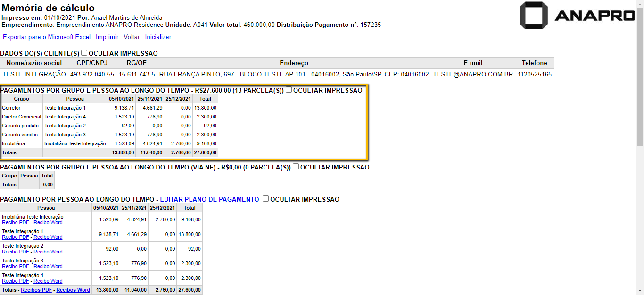
Task: Click the Inicializar link
Action: tap(158, 37)
